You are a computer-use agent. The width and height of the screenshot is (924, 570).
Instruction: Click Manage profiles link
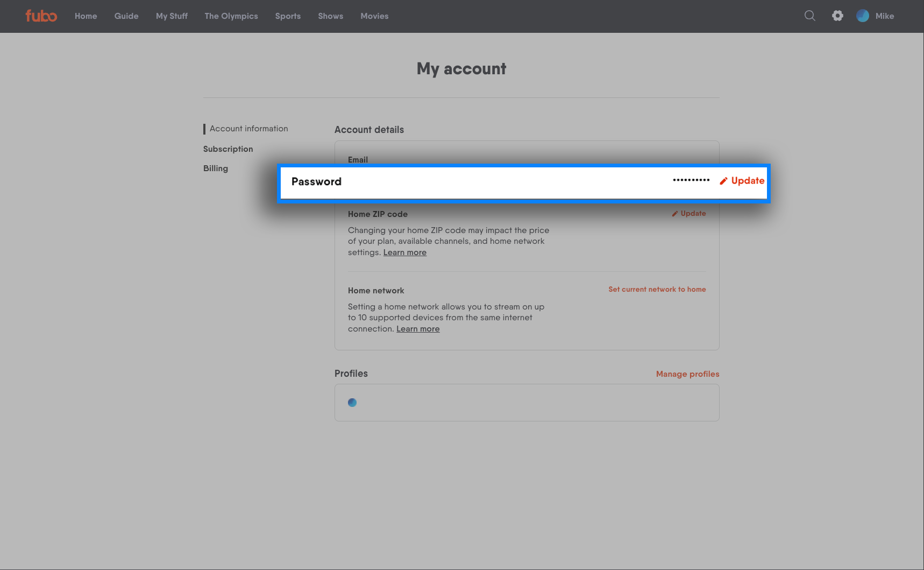tap(687, 374)
